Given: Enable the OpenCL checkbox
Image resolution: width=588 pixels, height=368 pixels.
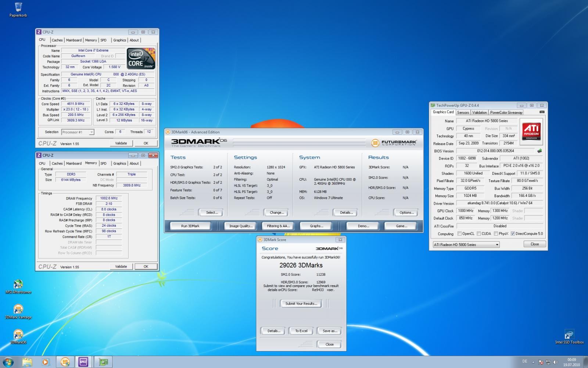Looking at the screenshot, I should coord(459,234).
